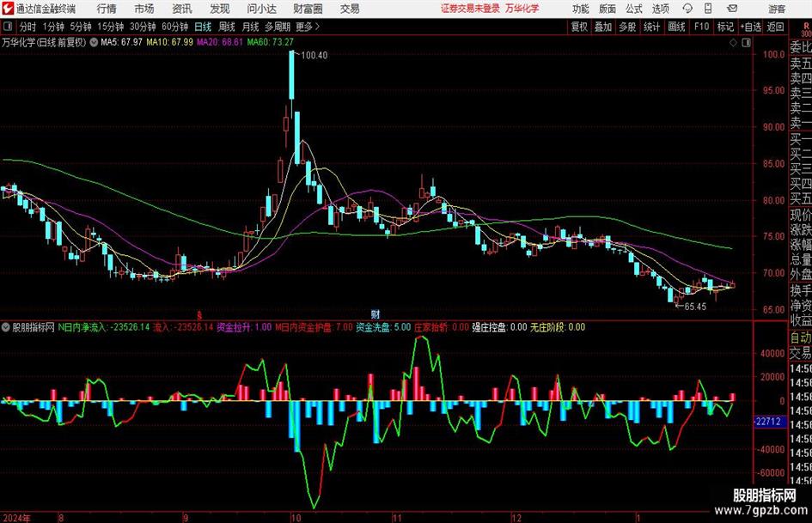Open the 问小达 menu
The height and width of the screenshot is (523, 812).
(x=261, y=9)
